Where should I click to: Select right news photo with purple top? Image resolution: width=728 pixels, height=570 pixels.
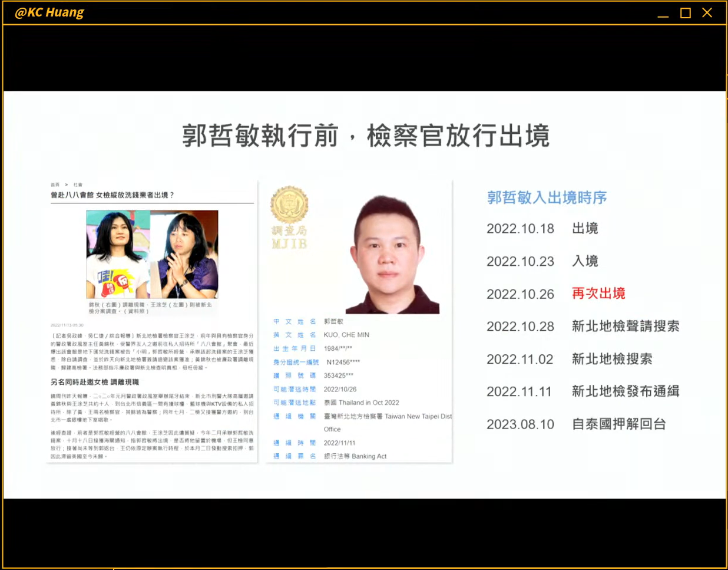(185, 254)
